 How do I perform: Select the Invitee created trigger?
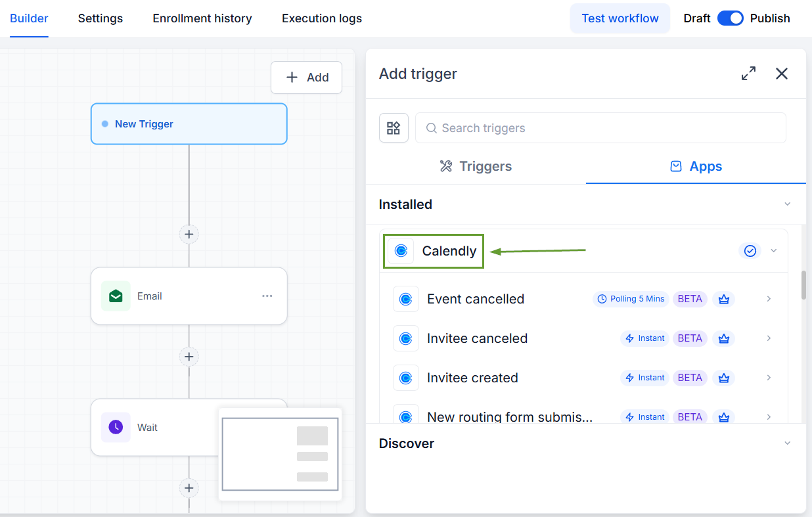tap(583, 378)
